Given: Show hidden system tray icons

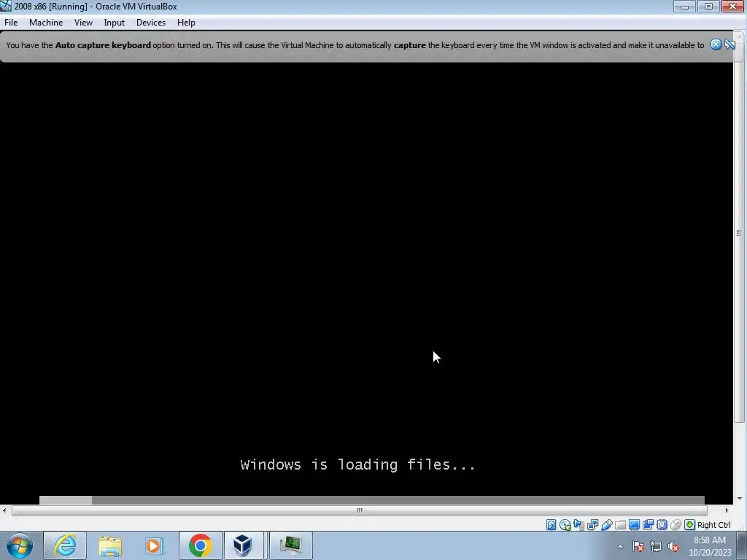Looking at the screenshot, I should click(620, 547).
